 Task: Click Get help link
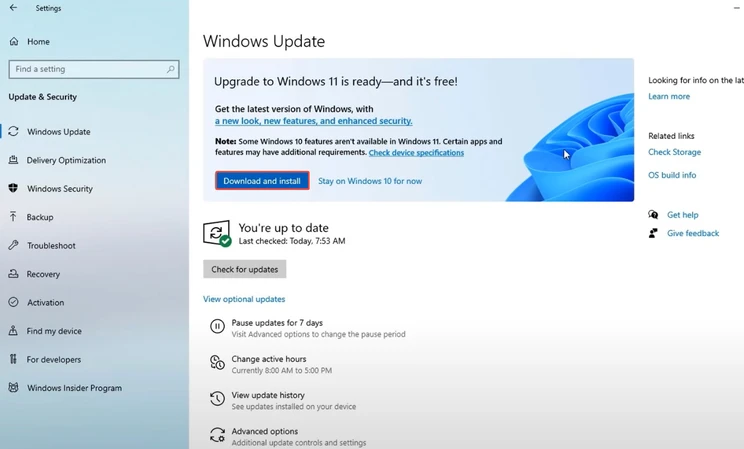tap(682, 215)
